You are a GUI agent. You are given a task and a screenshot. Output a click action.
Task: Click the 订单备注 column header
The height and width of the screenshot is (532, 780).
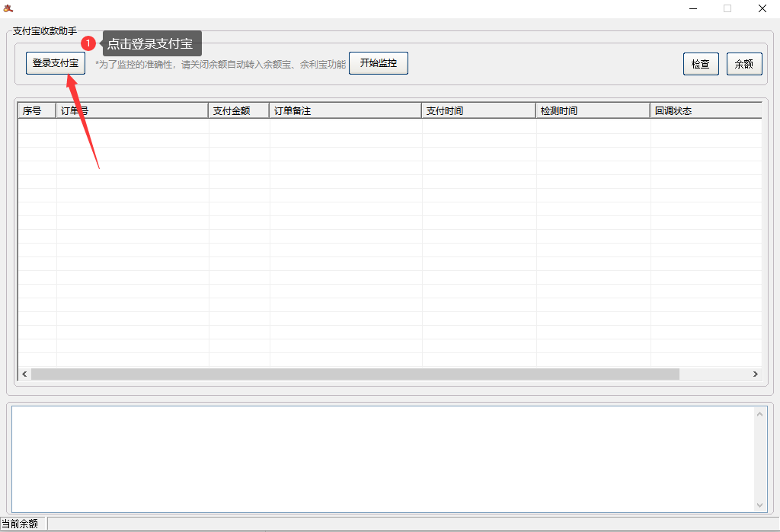345,110
